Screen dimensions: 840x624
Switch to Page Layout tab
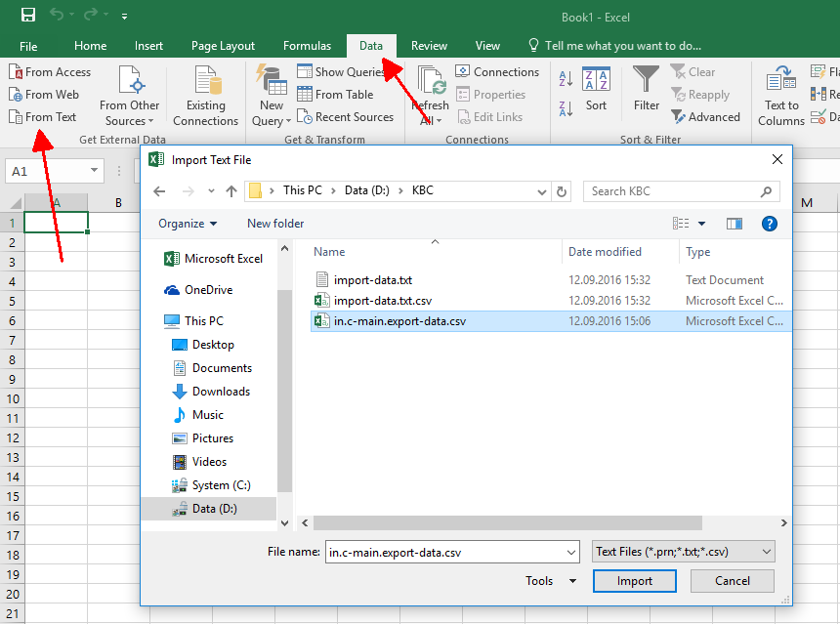pyautogui.click(x=223, y=46)
